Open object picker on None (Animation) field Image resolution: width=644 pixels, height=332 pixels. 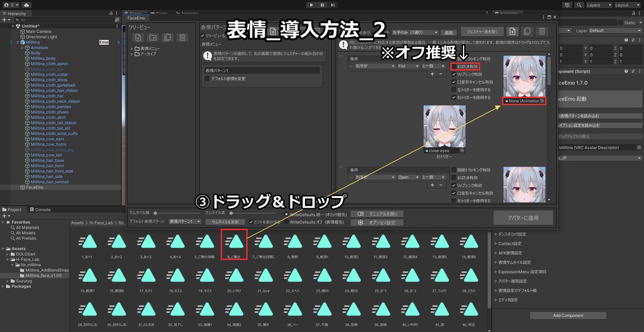click(x=541, y=101)
